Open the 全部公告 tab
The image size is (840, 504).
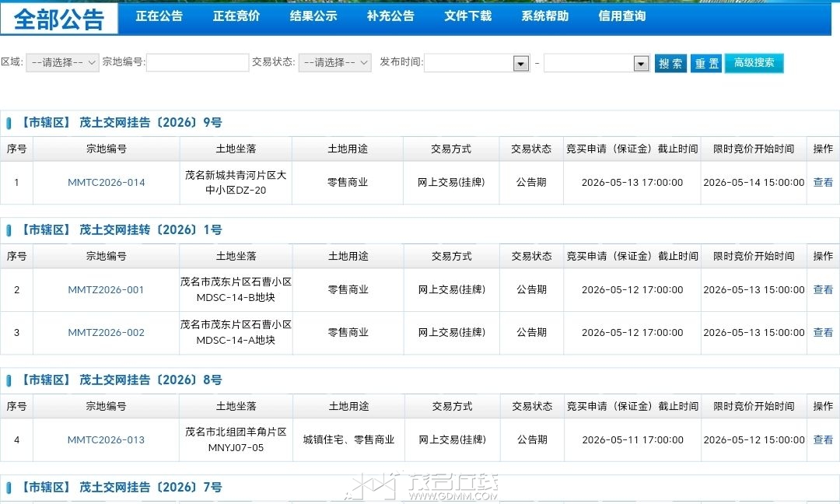[59, 19]
